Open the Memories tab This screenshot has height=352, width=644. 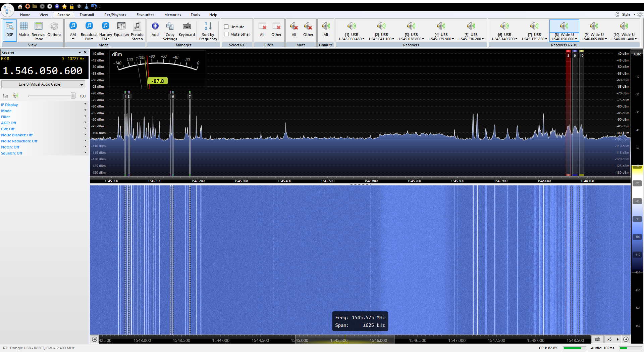pyautogui.click(x=172, y=15)
